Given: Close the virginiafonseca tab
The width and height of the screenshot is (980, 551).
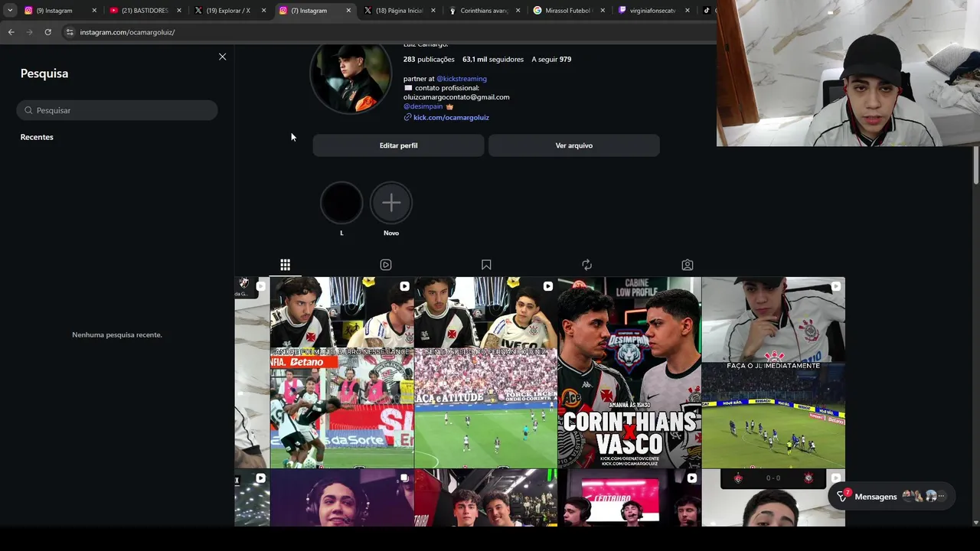Looking at the screenshot, I should pos(688,11).
